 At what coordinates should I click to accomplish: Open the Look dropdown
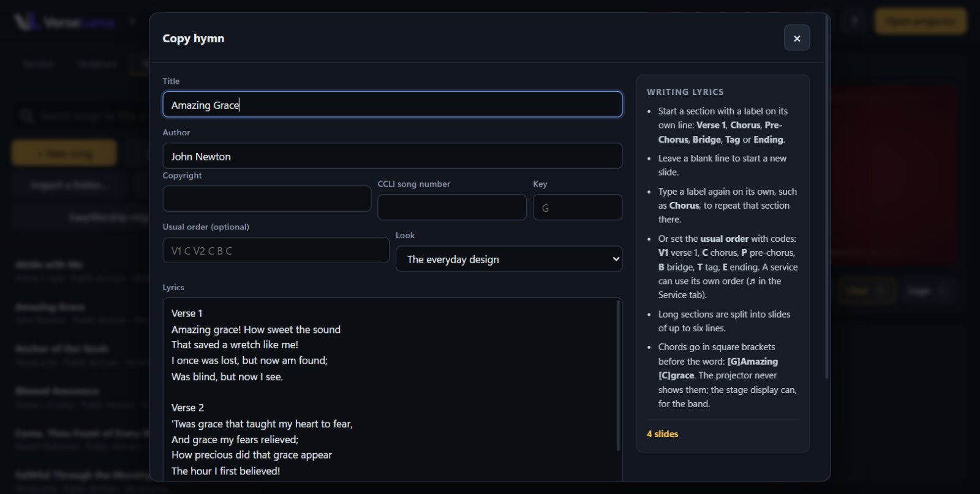click(x=509, y=259)
